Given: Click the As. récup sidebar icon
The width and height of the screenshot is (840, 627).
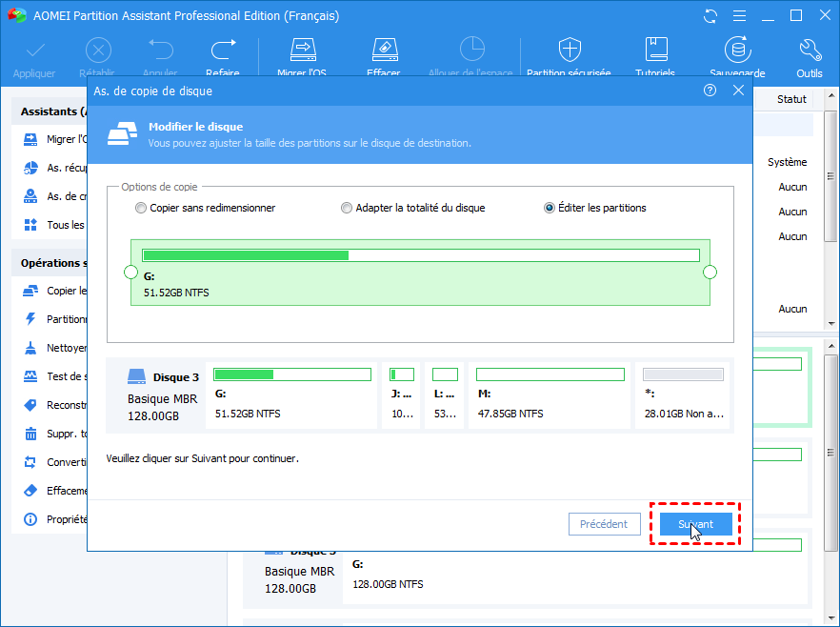Looking at the screenshot, I should (x=30, y=168).
